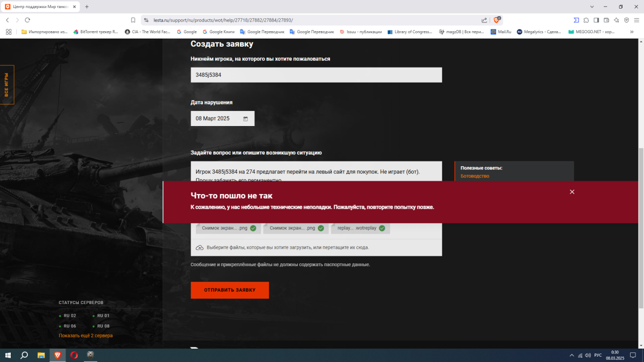The image size is (644, 362).
Task: Open File Explorer from the taskbar
Action: [41, 355]
